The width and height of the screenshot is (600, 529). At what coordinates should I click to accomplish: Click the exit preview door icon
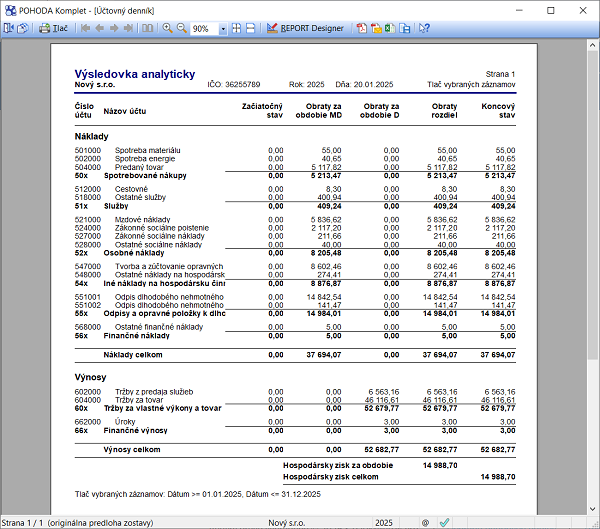[8, 28]
